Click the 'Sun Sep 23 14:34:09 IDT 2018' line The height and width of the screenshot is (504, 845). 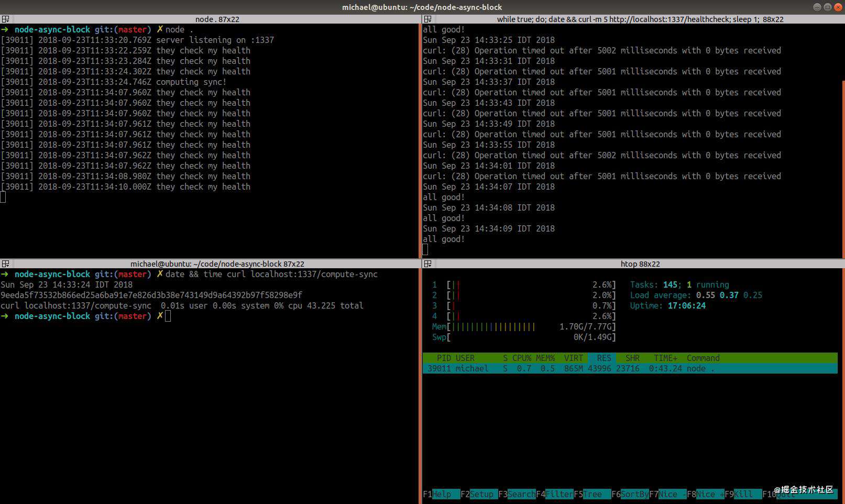click(x=489, y=228)
